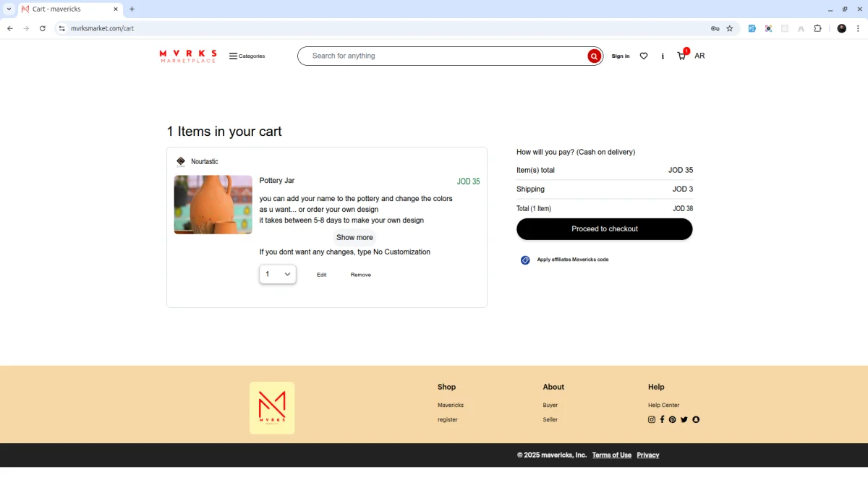Click the Seller link under About
This screenshot has height=488, width=868.
[x=550, y=420]
